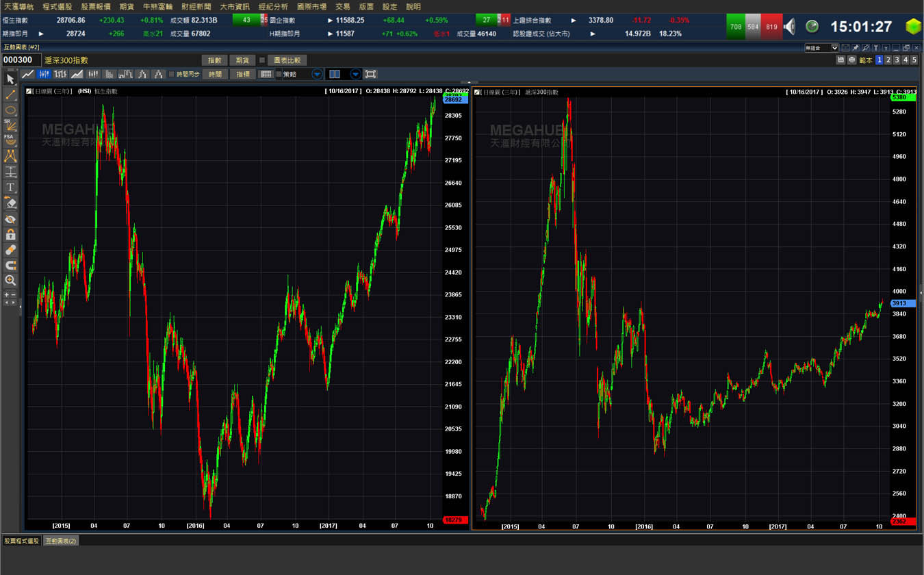Switch to area chart type

click(77, 74)
